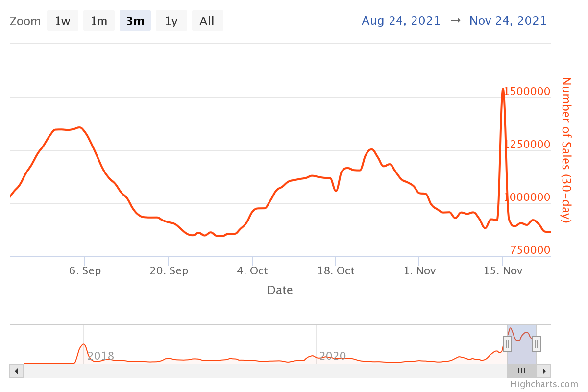Select the 1m zoom range button
Screen dimensions: 588x392
tap(98, 21)
